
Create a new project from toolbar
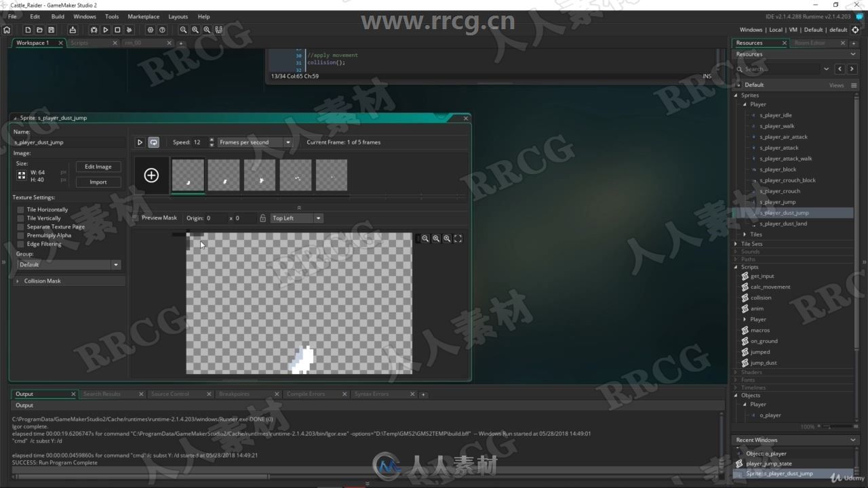point(28,30)
